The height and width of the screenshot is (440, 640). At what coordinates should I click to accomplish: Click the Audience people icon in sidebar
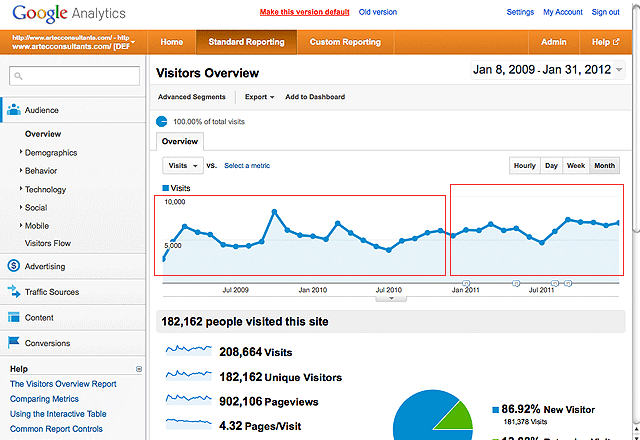(x=14, y=110)
